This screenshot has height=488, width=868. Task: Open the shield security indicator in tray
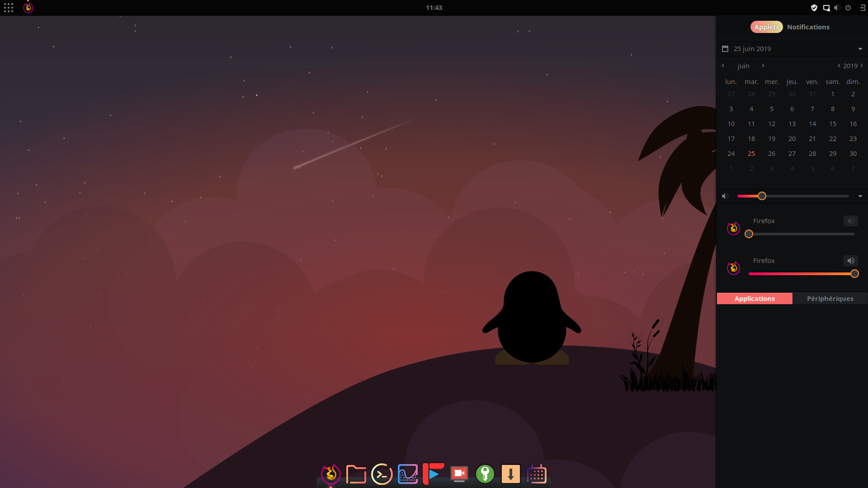click(814, 8)
